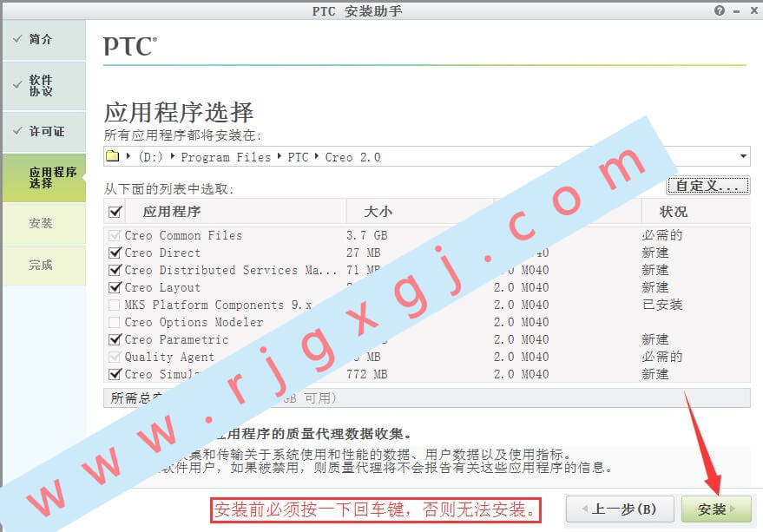Click the 新建 status of Creo Parametric
This screenshot has width=763, height=532.
pyautogui.click(x=655, y=339)
